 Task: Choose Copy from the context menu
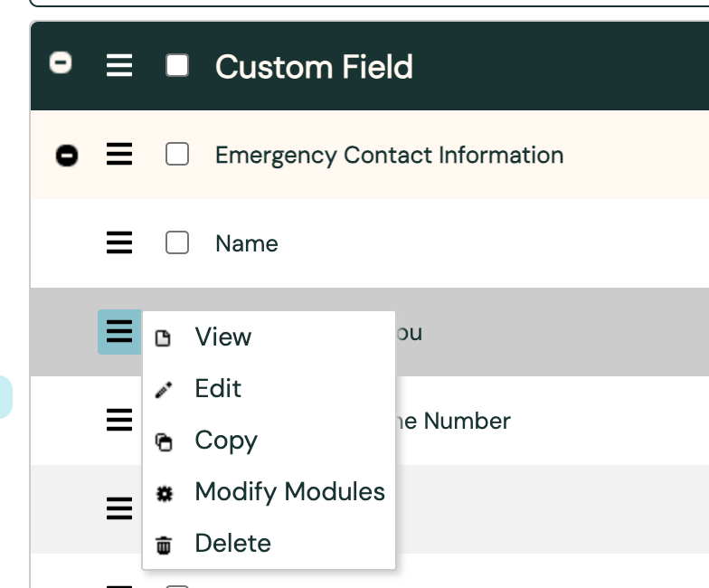(226, 441)
